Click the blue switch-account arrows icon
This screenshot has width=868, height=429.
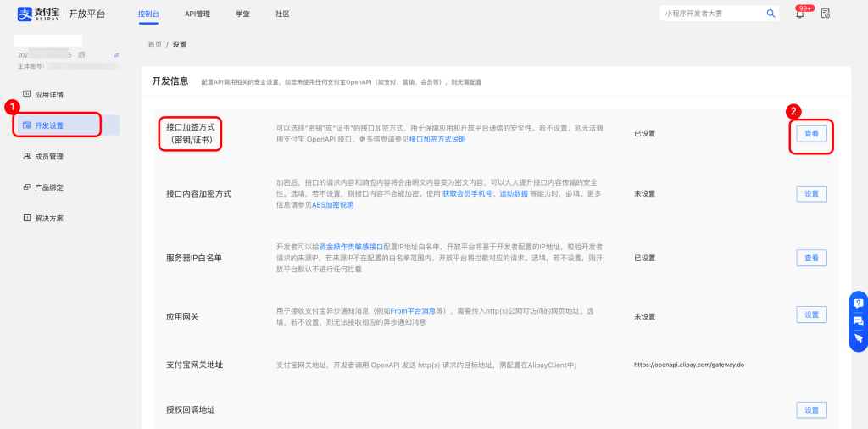(116, 55)
